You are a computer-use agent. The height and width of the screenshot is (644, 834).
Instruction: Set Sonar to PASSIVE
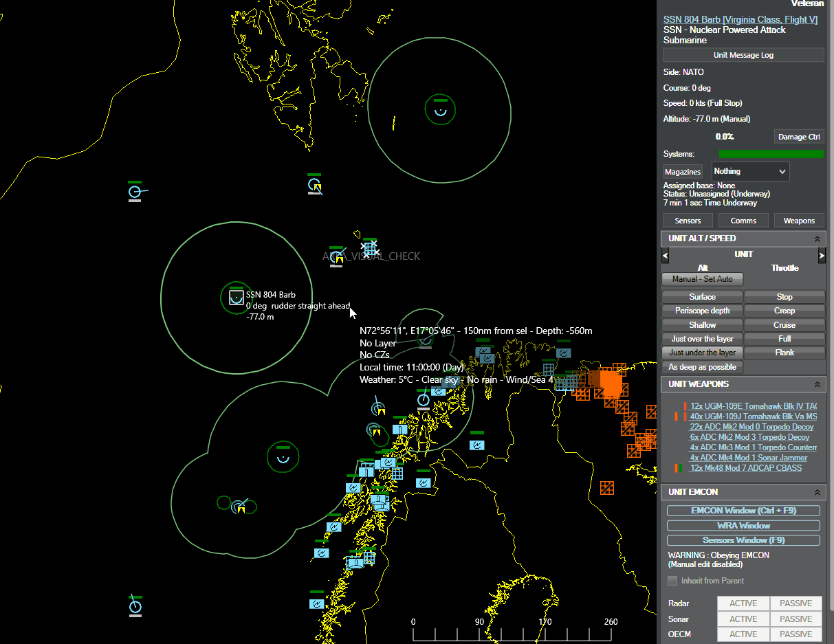point(796,619)
